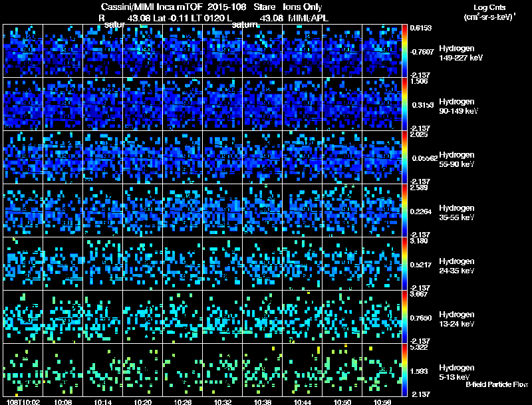Click the '10:56' time axis label
The height and width of the screenshot is (405, 532).
pos(382,402)
